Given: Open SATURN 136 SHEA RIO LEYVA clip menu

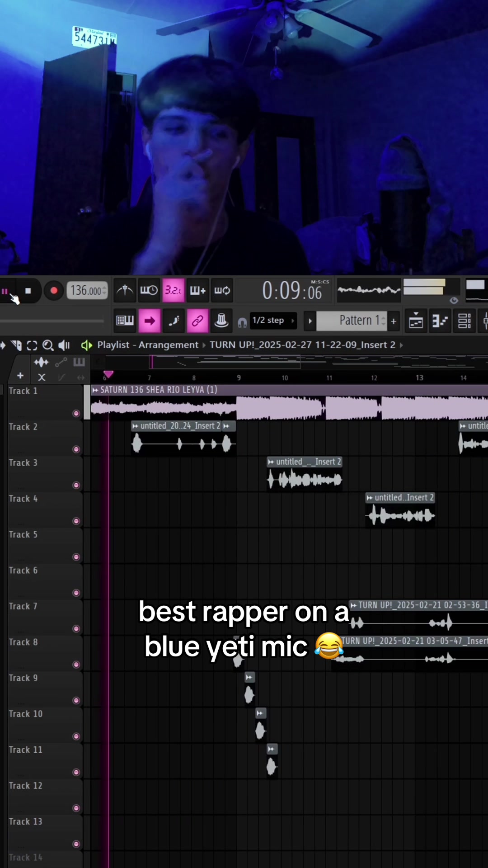Looking at the screenshot, I should 95,390.
